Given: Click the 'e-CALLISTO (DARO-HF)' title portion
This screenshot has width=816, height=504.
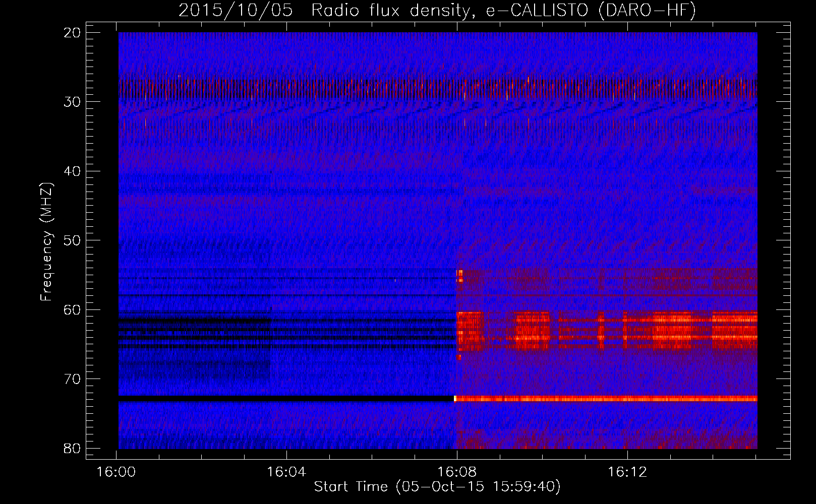Looking at the screenshot, I should click(x=591, y=11).
